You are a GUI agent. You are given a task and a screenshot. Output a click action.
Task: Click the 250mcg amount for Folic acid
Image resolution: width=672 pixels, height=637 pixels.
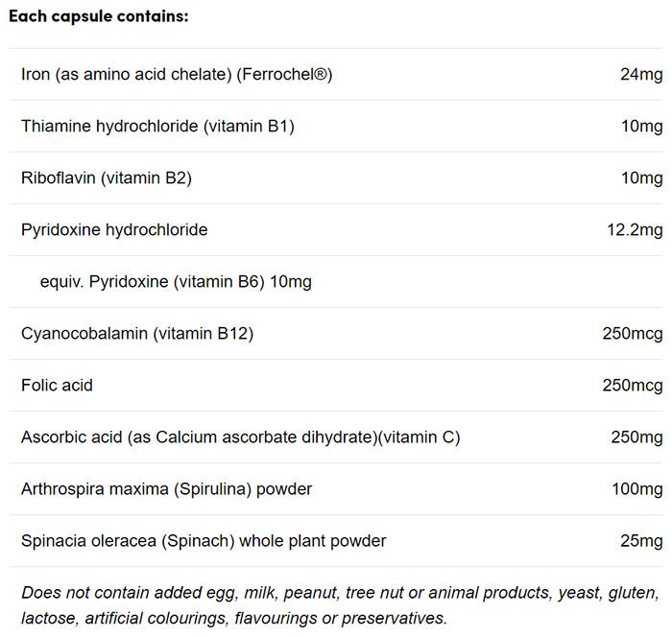[x=632, y=386]
